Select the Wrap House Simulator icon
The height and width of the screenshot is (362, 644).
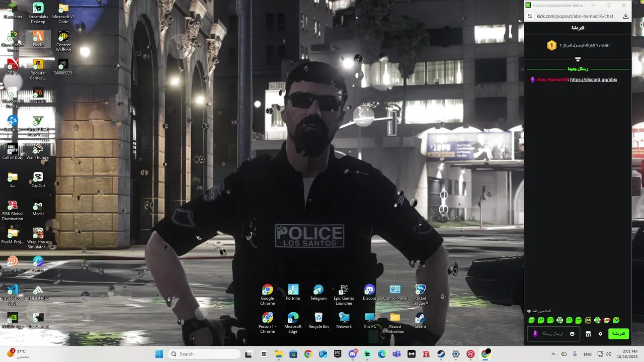38,238
